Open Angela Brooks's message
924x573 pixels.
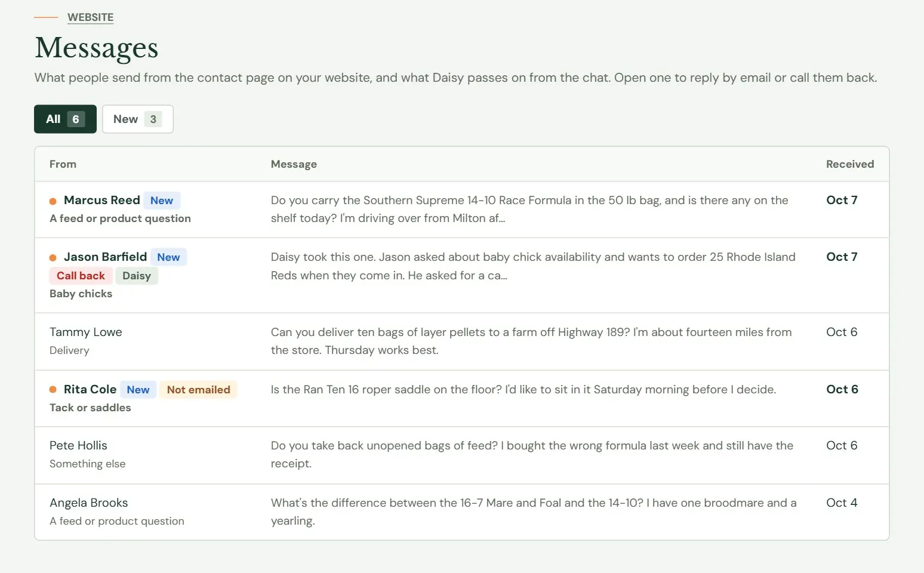pyautogui.click(x=89, y=503)
